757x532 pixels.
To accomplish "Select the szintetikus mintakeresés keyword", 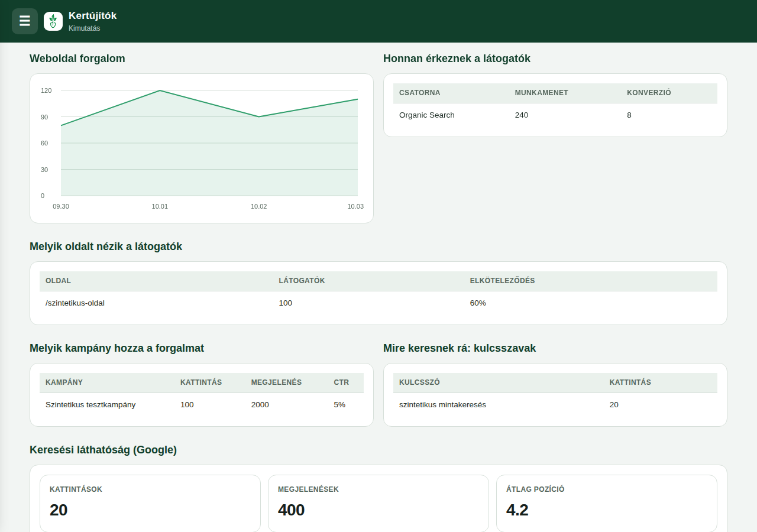I will 442,405.
